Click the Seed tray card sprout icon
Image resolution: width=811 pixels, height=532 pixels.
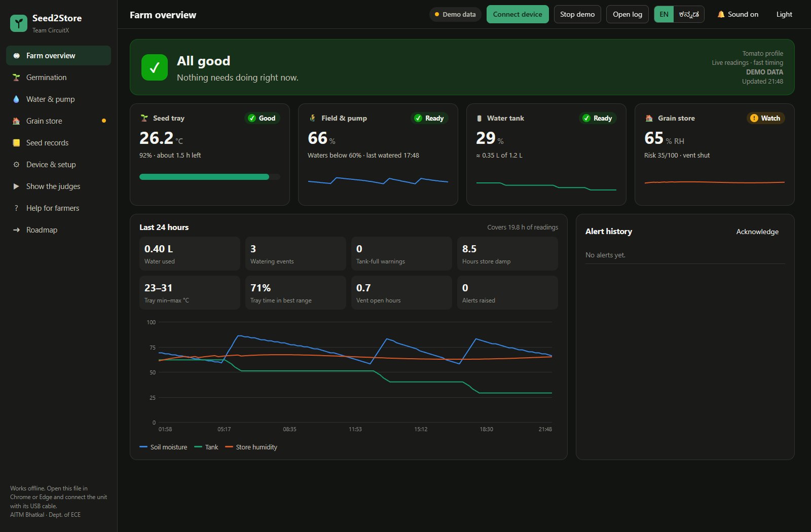click(x=144, y=118)
